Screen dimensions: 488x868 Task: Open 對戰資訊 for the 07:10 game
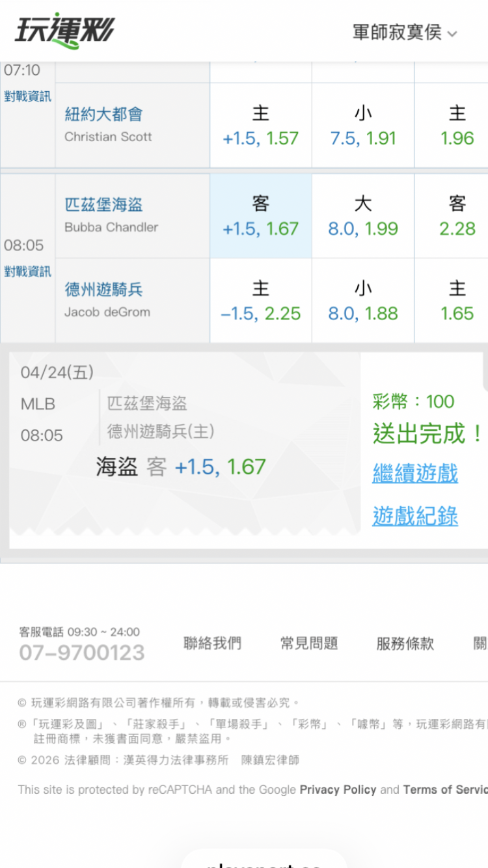[27, 96]
